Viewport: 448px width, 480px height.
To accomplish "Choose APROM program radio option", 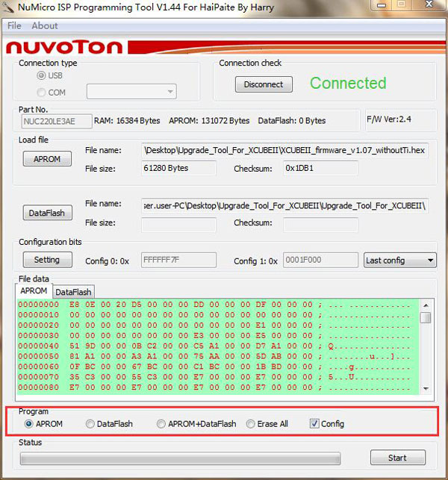I will click(x=29, y=424).
